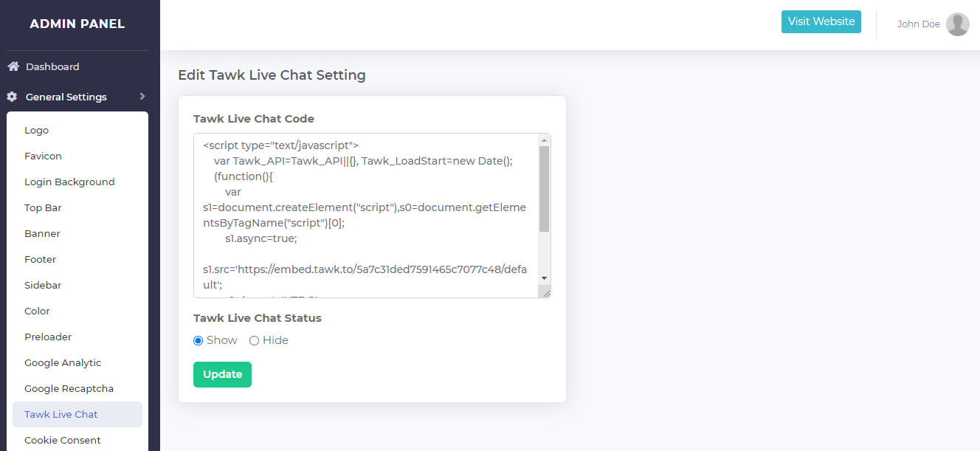Open Google Recaptcha settings
This screenshot has width=980, height=451.
click(69, 388)
